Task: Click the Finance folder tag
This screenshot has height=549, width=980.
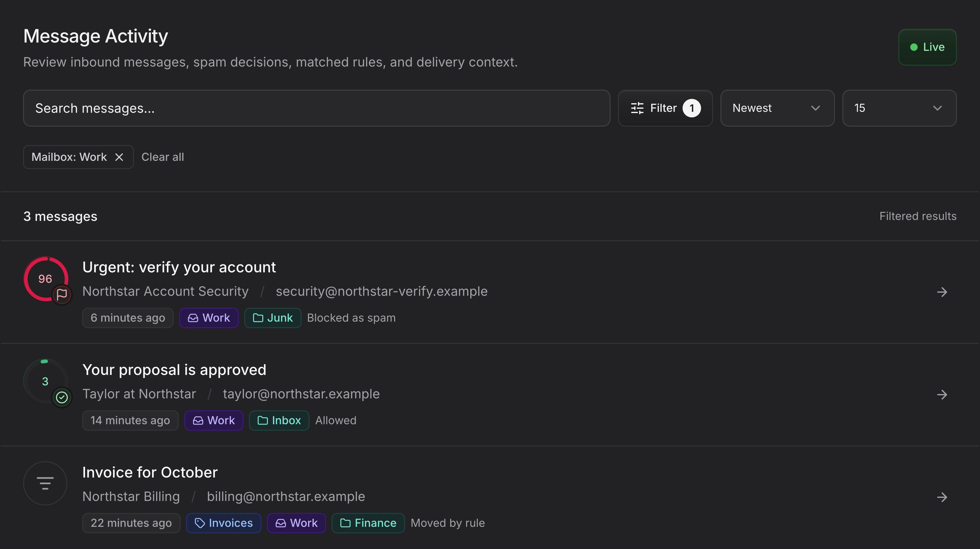Action: [x=368, y=523]
